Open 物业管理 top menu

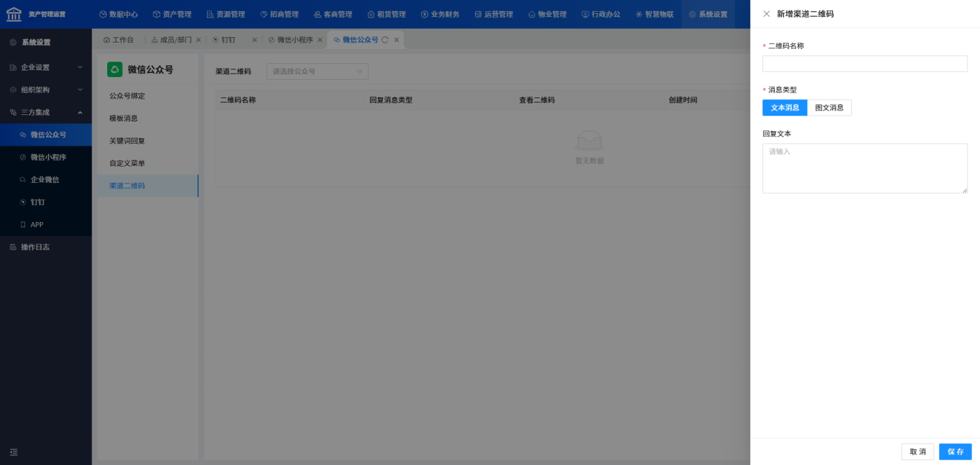point(547,14)
